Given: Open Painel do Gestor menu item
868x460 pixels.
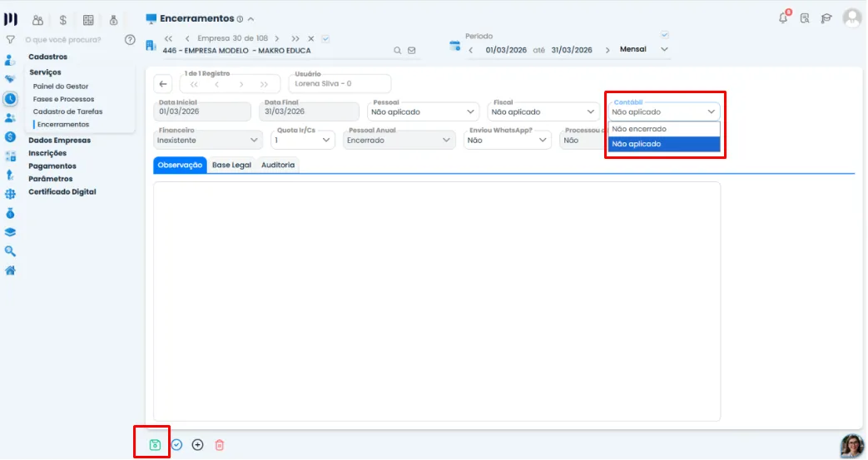Looking at the screenshot, I should pos(61,87).
